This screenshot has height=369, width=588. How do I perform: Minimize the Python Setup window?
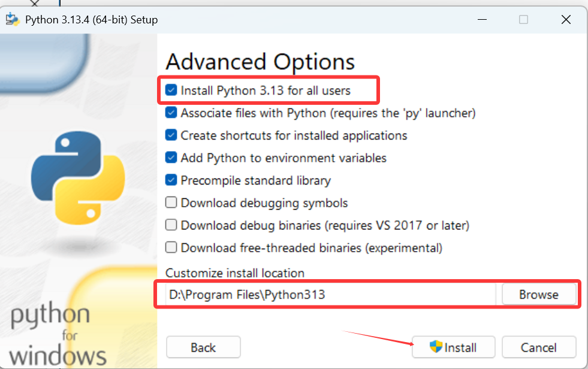[x=483, y=20]
